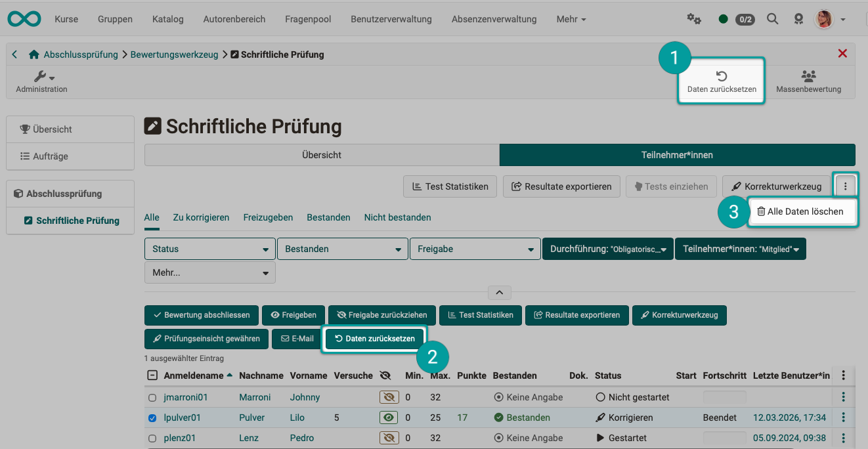This screenshot has height=449, width=868.
Task: Open the Status filter dropdown
Action: [x=209, y=249]
